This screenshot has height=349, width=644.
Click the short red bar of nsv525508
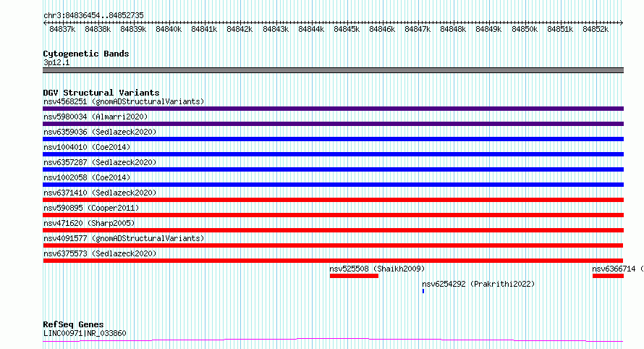click(x=354, y=276)
